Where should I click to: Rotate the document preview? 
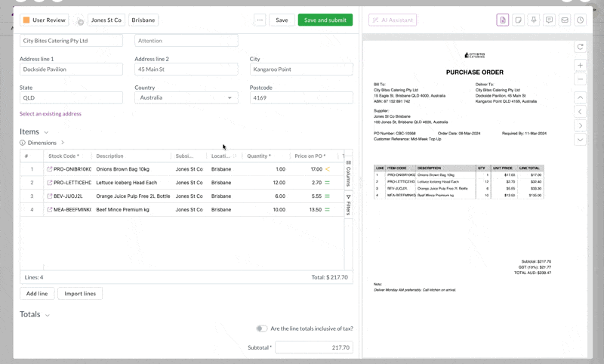pyautogui.click(x=580, y=47)
